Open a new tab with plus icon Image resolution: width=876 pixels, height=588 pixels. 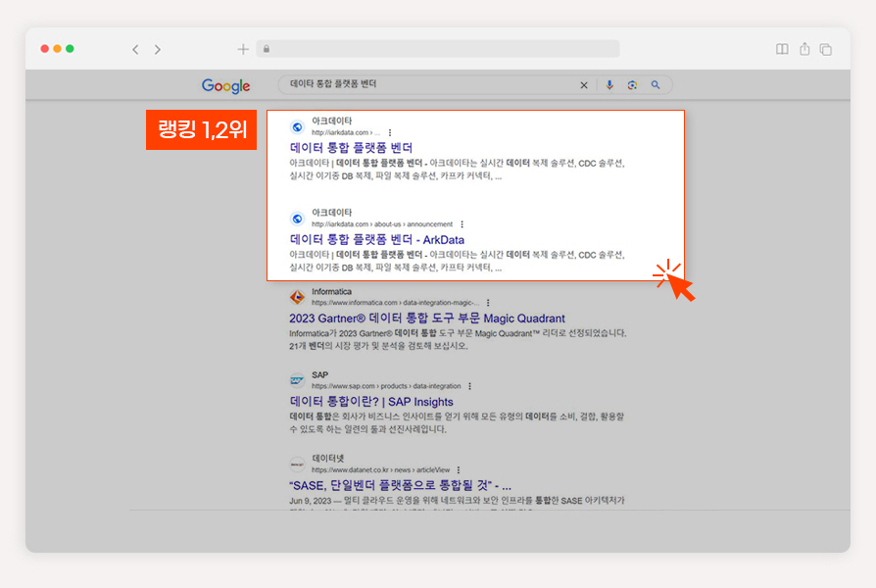click(243, 49)
